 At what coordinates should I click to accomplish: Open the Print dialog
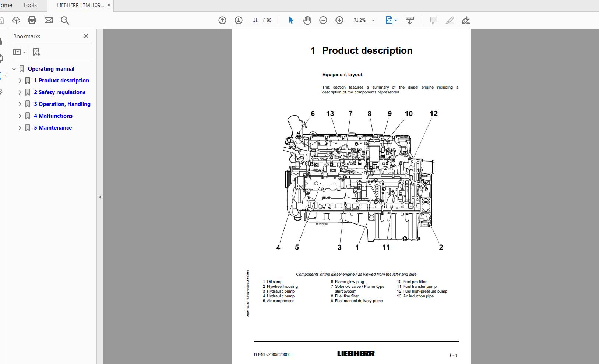(x=32, y=20)
